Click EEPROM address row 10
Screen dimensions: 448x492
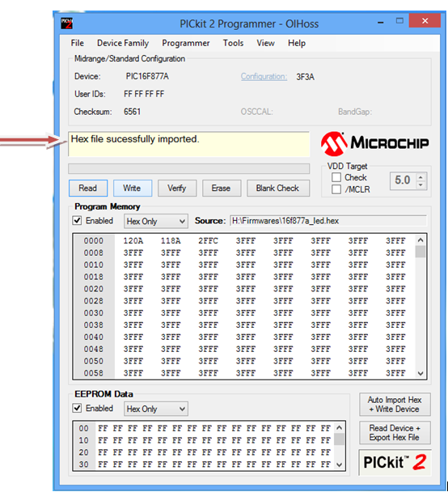(84, 440)
